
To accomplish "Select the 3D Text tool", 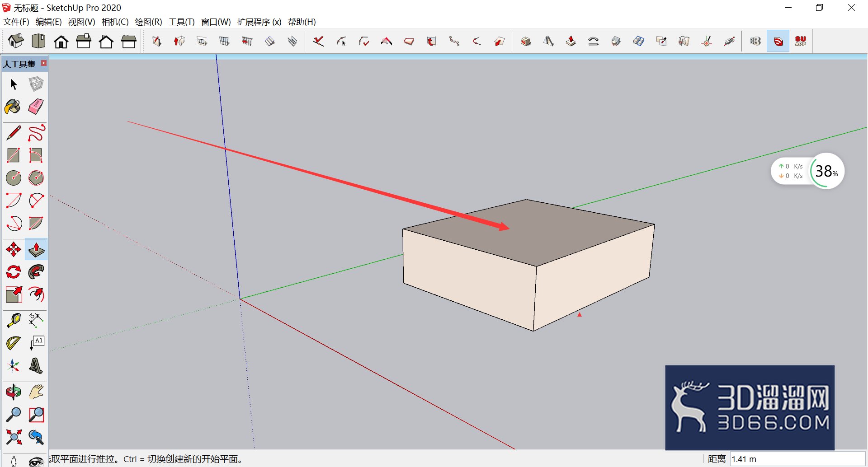I will point(36,365).
